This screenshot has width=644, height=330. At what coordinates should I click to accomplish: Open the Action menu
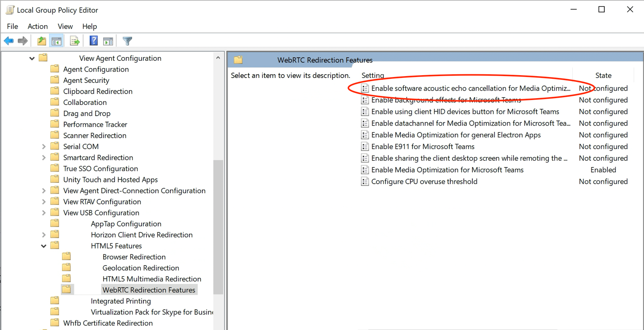37,26
